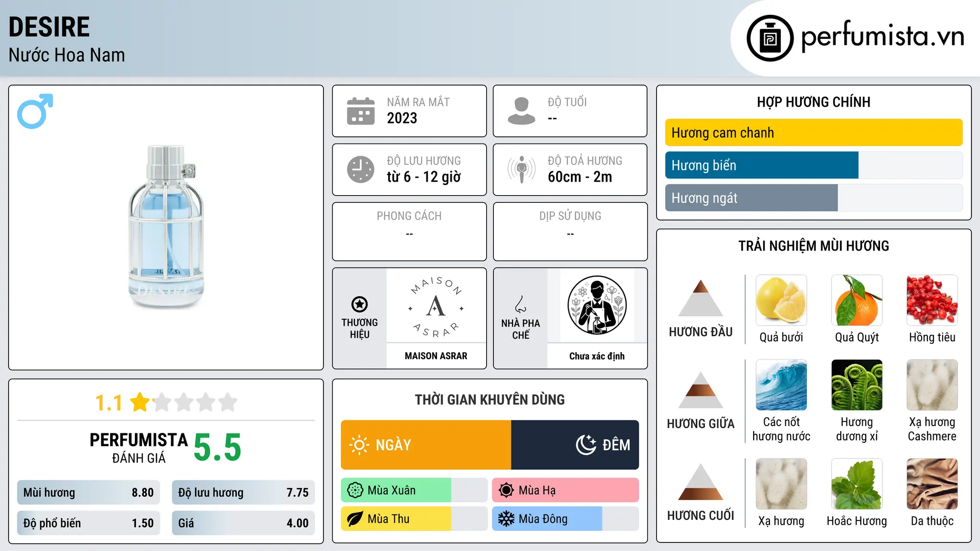Viewport: 980px width, 551px height.
Task: Click the green 5.5 Perfumista score
Action: point(217,447)
